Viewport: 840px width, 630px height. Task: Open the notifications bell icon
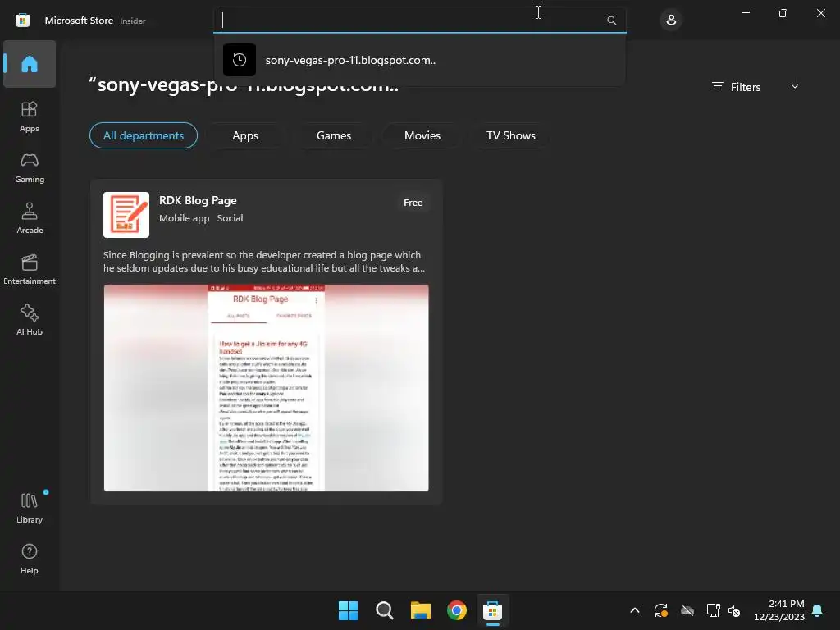pyautogui.click(x=818, y=610)
